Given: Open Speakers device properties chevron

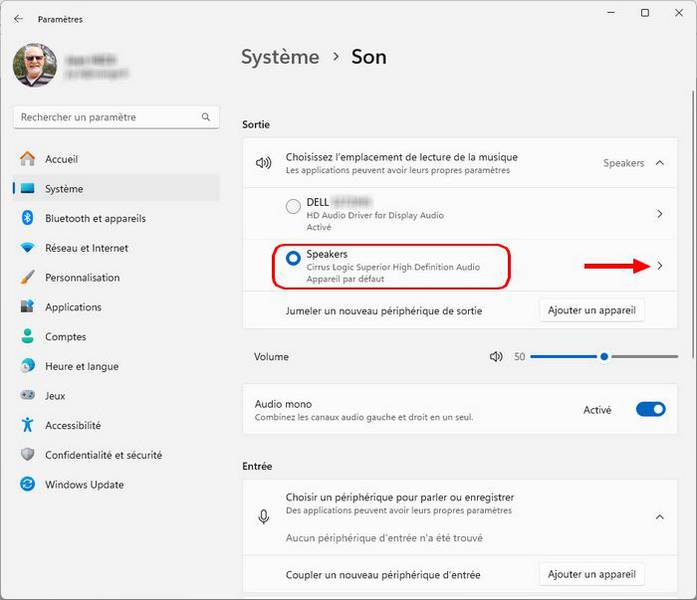Looking at the screenshot, I should (660, 266).
